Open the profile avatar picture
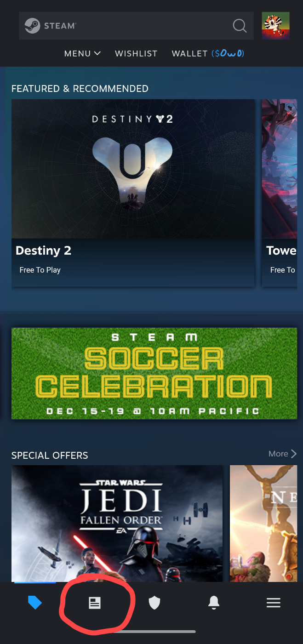The image size is (303, 644). [x=275, y=26]
